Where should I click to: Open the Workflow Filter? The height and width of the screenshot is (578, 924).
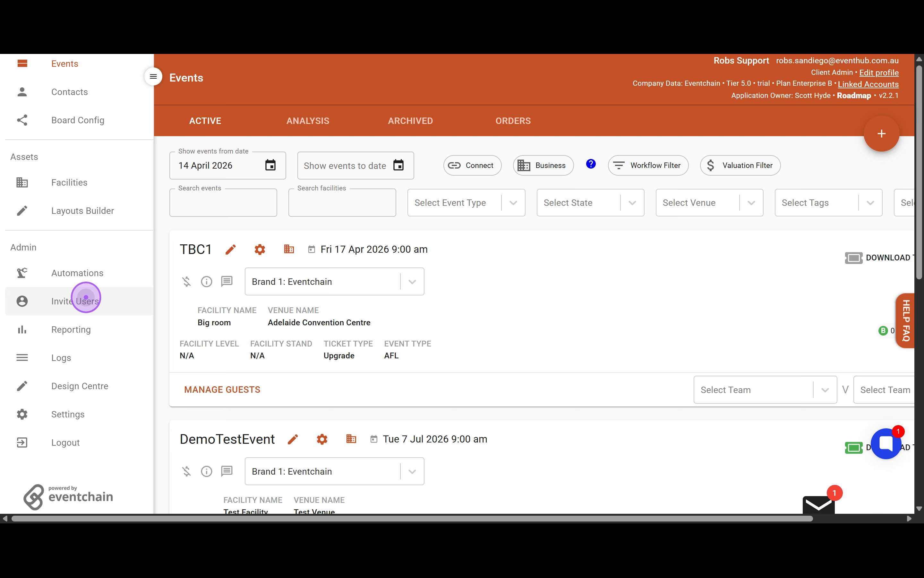(x=648, y=165)
